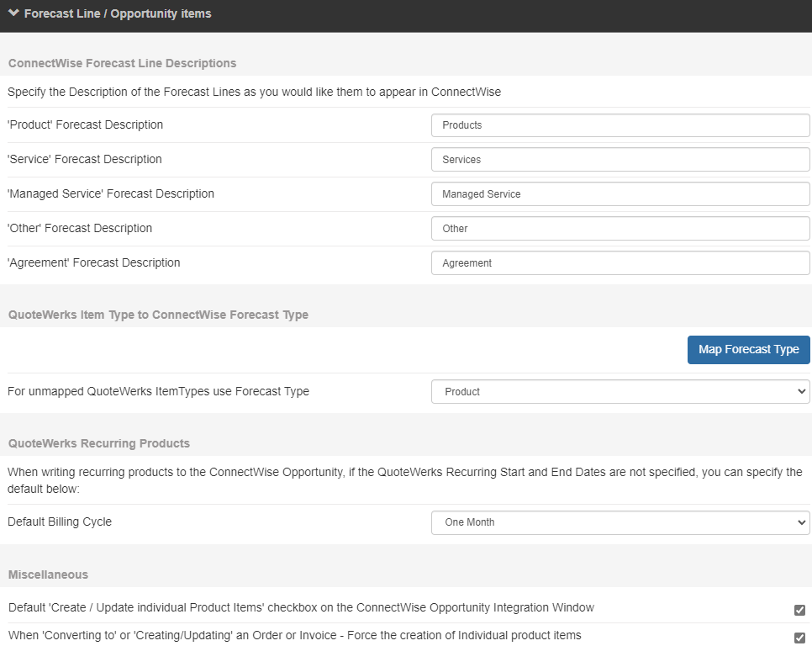
Task: Collapse the Forecast Line / Opportunity items chevron
Action: pos(13,13)
